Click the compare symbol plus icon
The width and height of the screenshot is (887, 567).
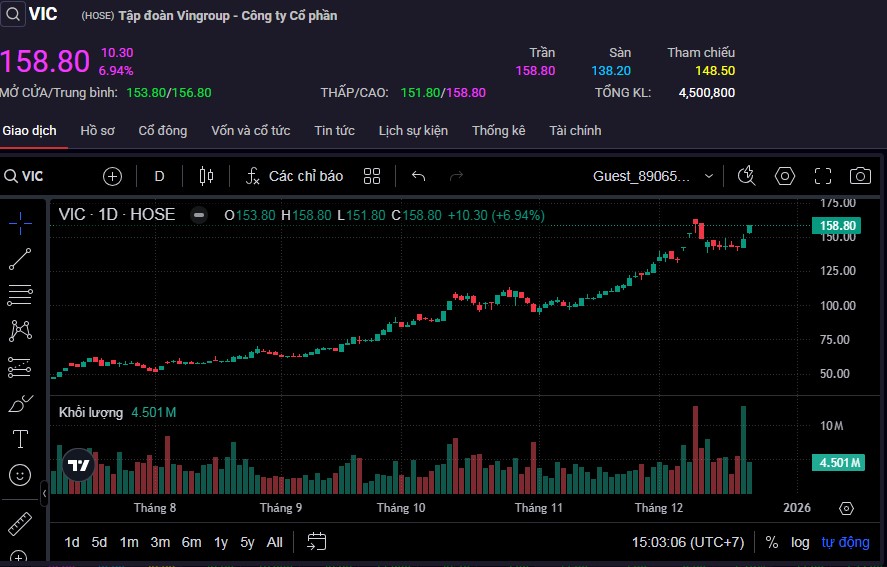(112, 176)
